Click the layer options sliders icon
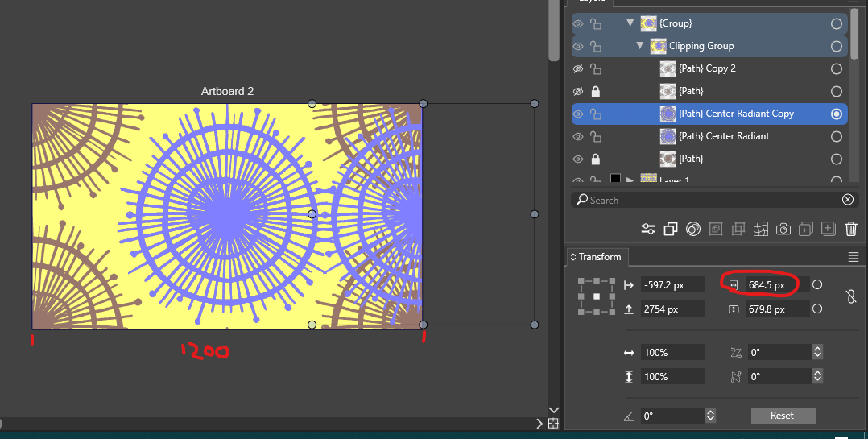868x439 pixels. click(x=647, y=230)
